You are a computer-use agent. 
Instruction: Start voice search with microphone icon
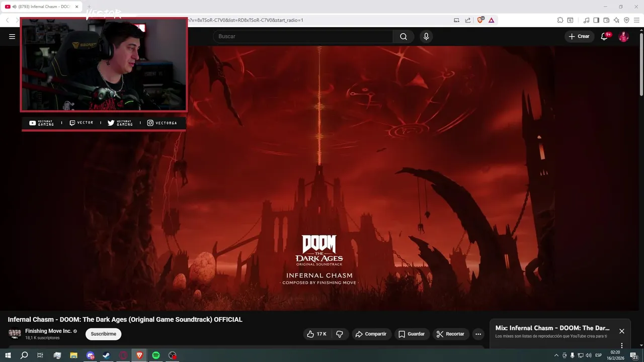[426, 36]
